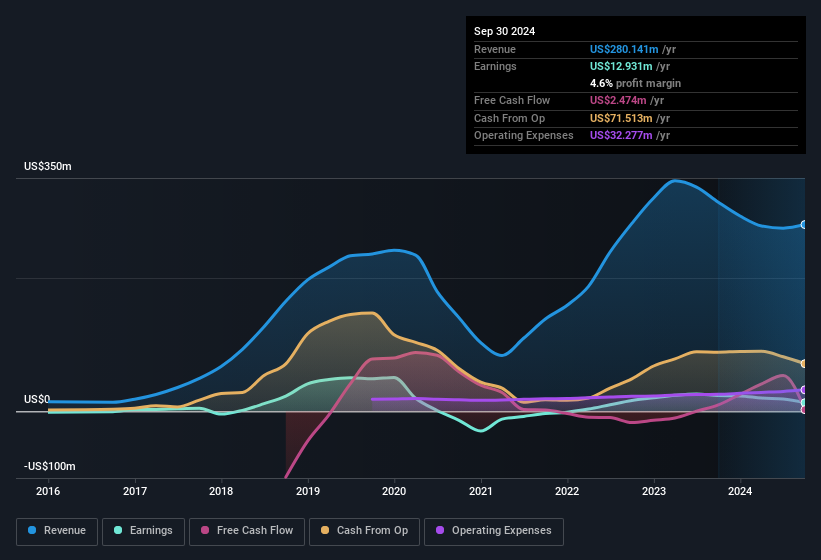Click the Operating Expenses tooltip label
Screen dimensions: 821x560
(x=524, y=136)
